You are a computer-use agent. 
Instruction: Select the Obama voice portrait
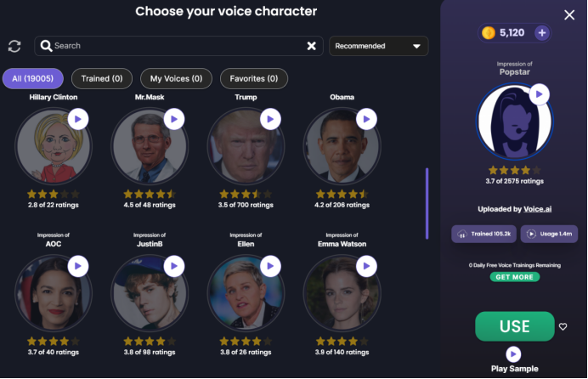pyautogui.click(x=342, y=146)
